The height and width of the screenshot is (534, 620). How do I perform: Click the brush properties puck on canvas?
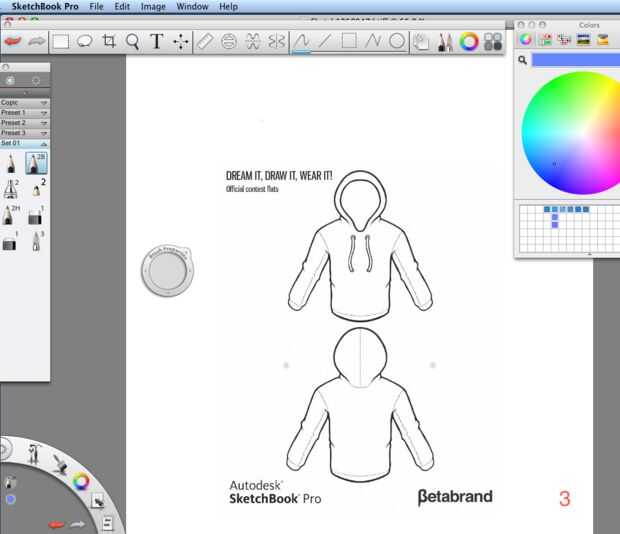click(168, 271)
